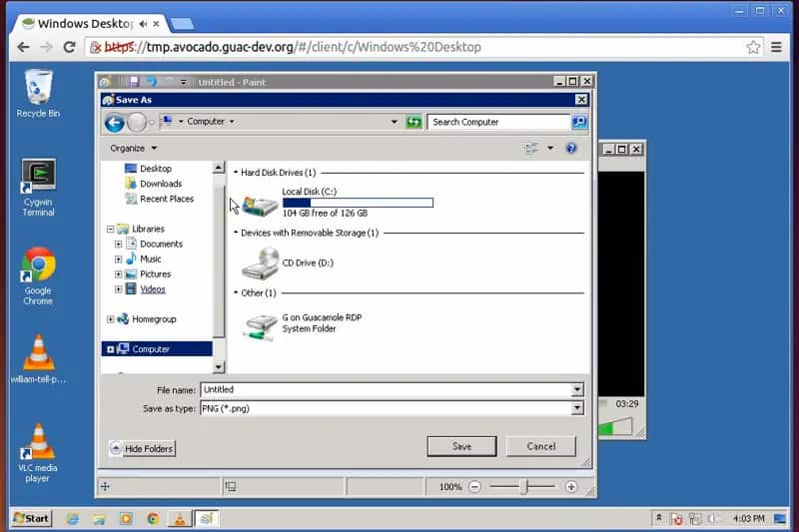Open the Windows Start menu

[31, 519]
